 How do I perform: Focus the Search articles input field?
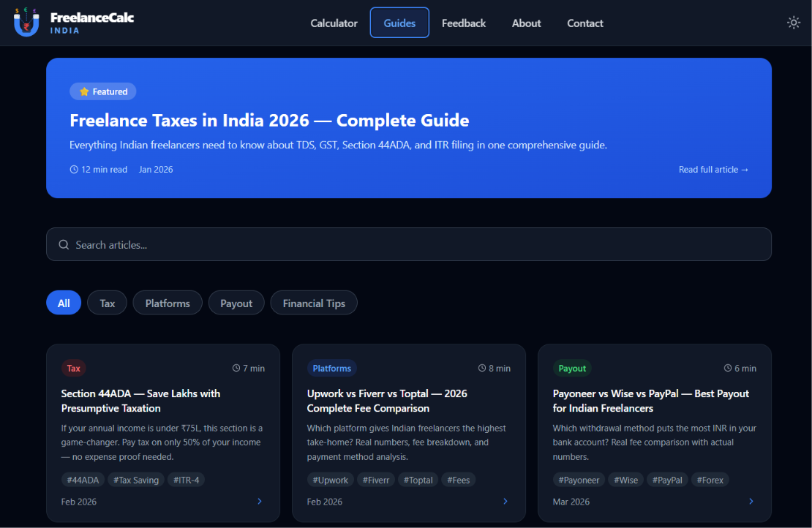click(409, 244)
